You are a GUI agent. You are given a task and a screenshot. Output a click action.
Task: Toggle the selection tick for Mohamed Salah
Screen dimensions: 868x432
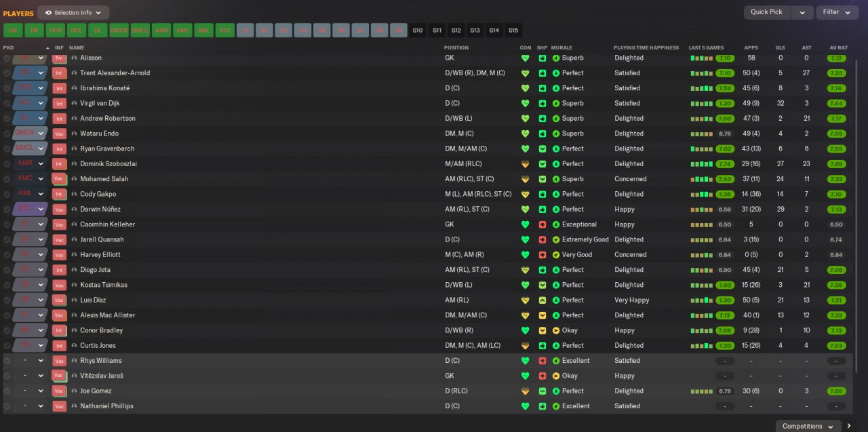(x=7, y=179)
